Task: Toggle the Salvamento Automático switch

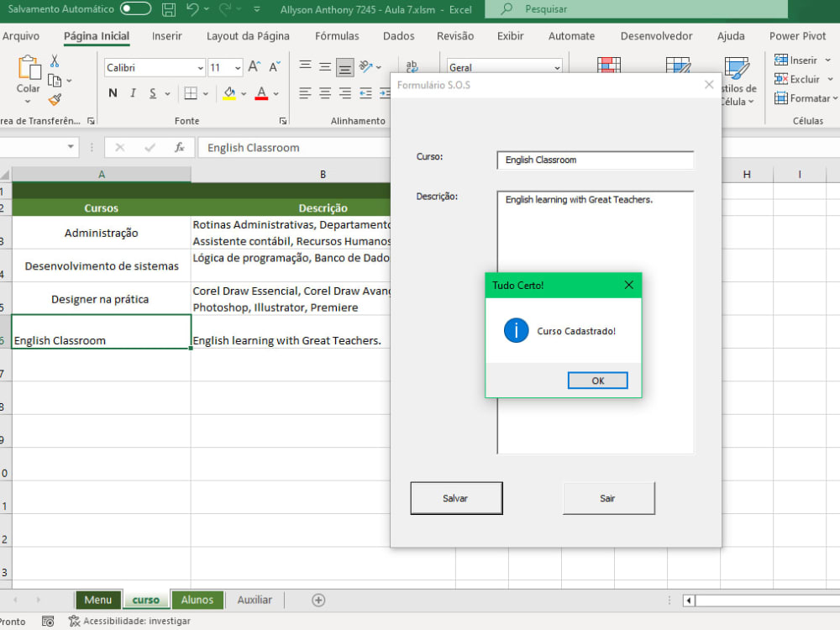Action: tap(134, 9)
